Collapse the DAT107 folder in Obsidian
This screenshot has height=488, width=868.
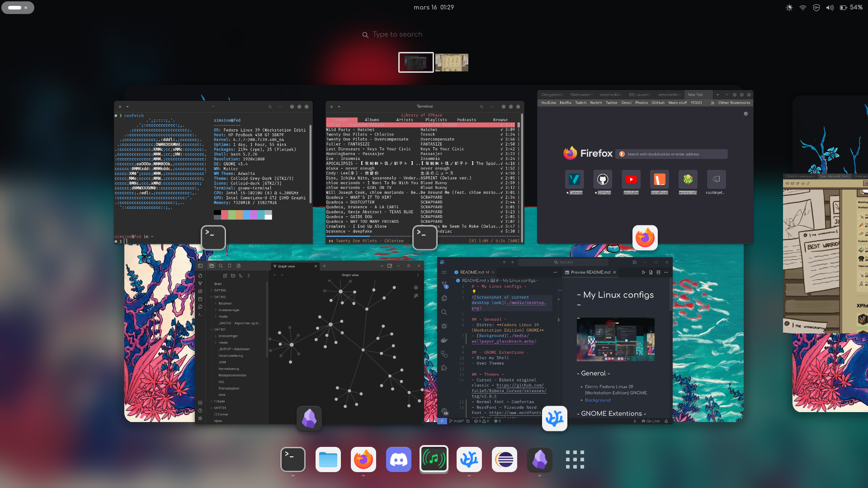[219, 329]
